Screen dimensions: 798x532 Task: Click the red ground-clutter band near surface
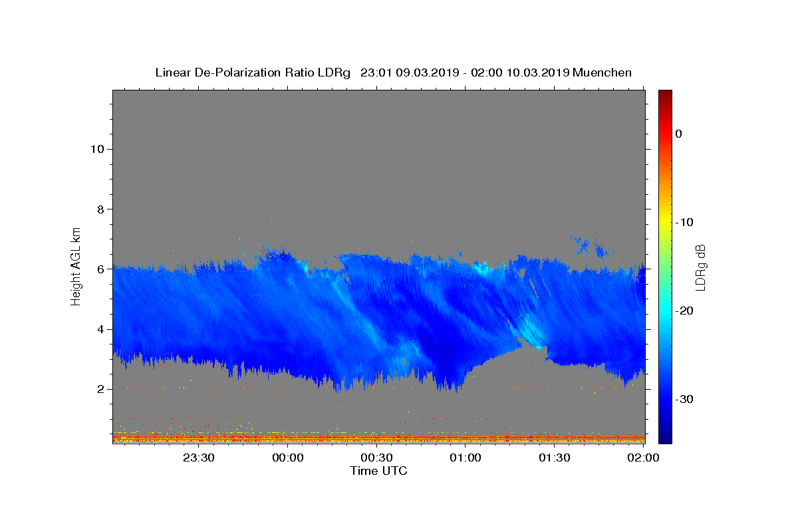coord(378,438)
